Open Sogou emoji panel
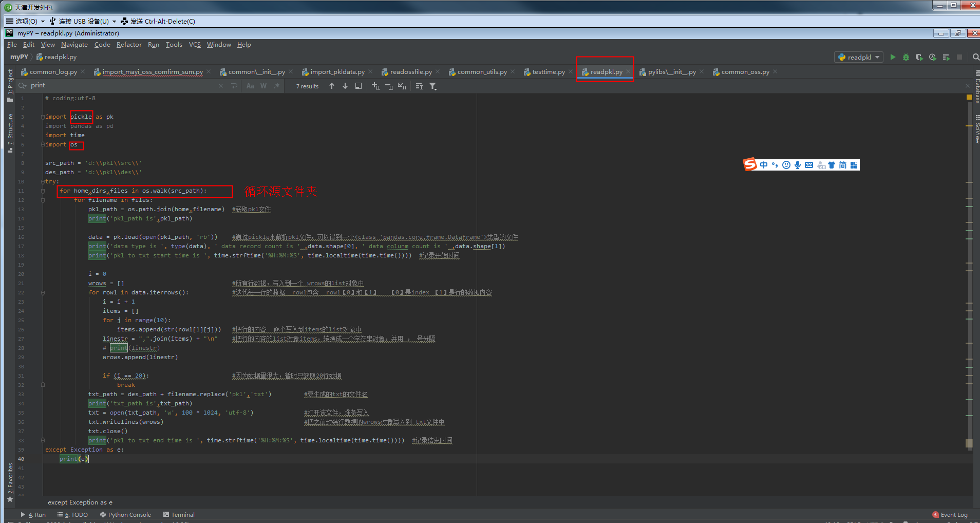This screenshot has height=523, width=980. coord(786,165)
